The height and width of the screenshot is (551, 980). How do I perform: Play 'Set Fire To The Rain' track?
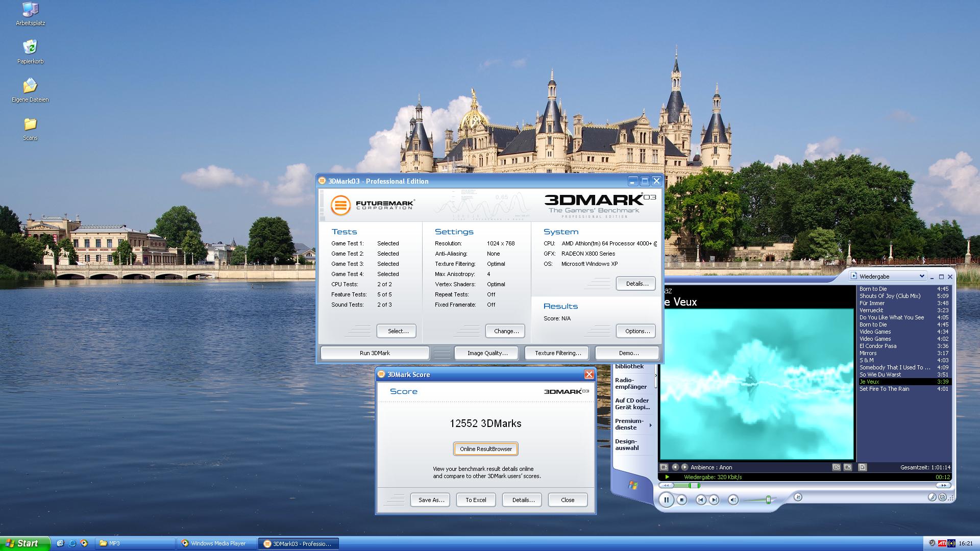[904, 389]
